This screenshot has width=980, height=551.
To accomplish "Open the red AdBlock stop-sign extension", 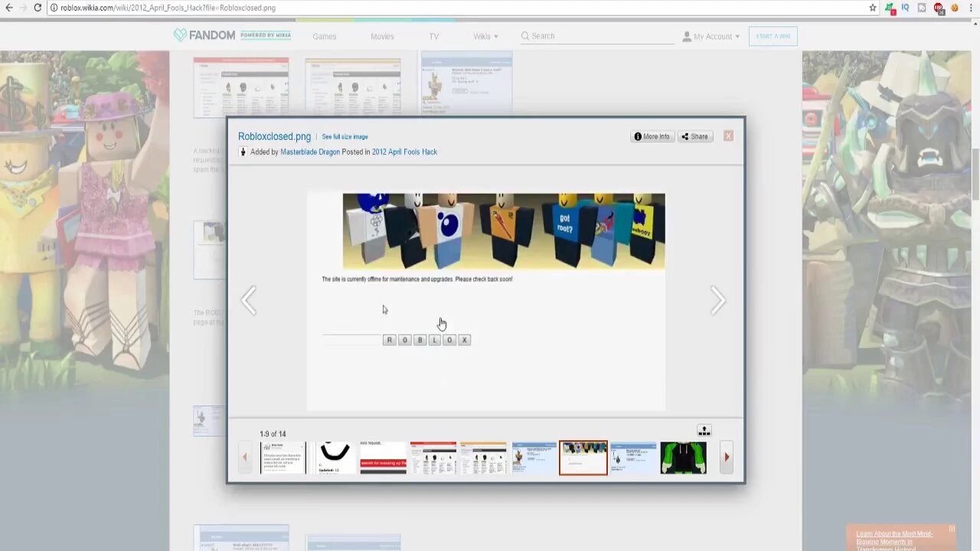I will tap(938, 8).
